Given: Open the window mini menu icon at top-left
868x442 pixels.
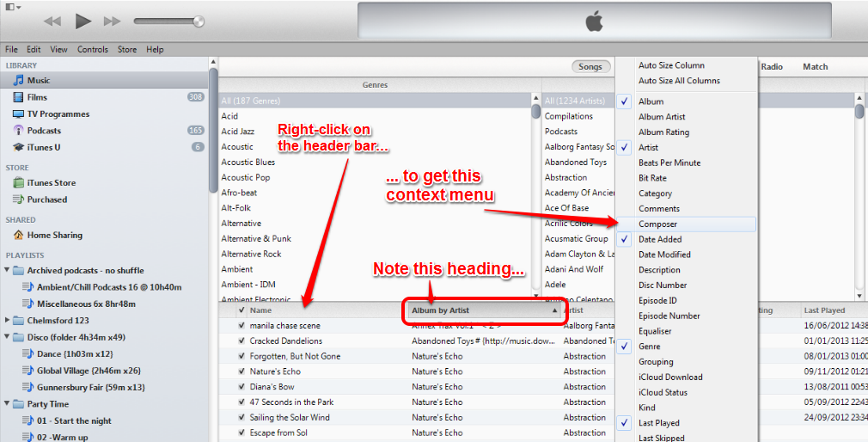Looking at the screenshot, I should [x=12, y=7].
